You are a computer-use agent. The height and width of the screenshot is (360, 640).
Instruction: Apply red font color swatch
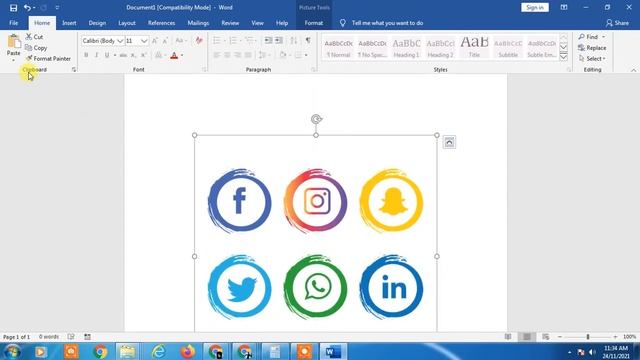(174, 55)
